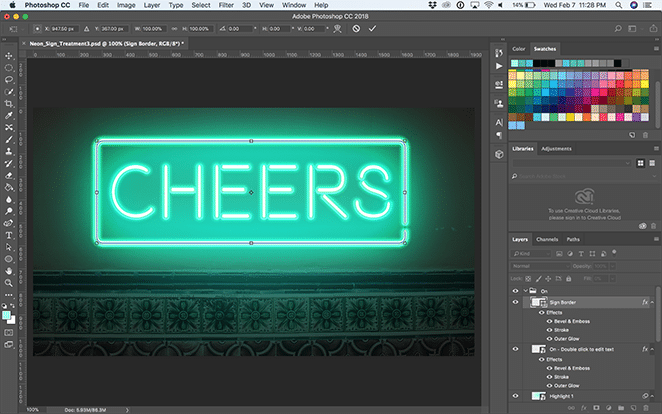The height and width of the screenshot is (414, 662).
Task: Select the Eyedropper tool
Action: [9, 115]
